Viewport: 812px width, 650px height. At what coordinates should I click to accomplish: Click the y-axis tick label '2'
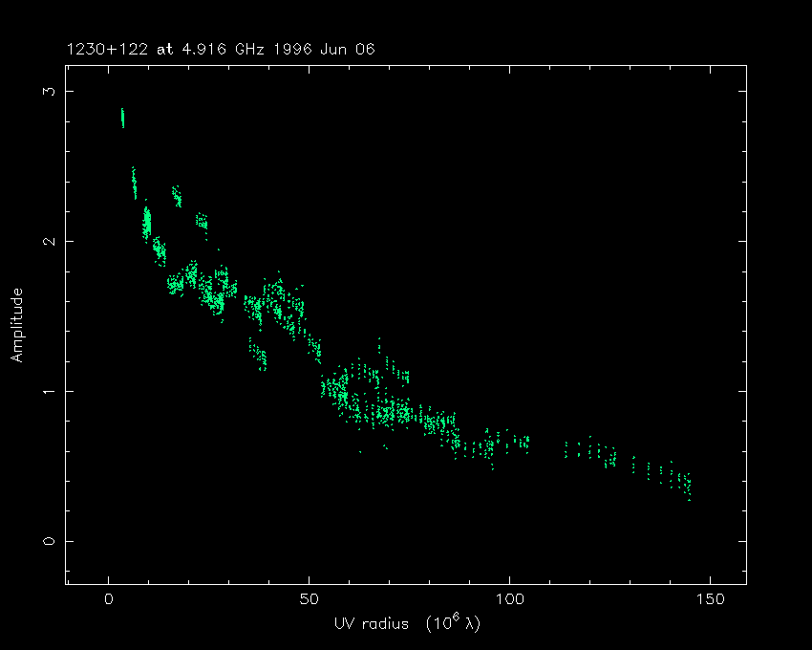pos(43,241)
